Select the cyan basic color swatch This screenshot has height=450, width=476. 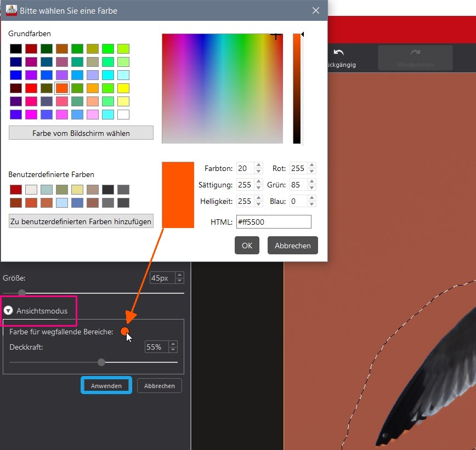[108, 75]
